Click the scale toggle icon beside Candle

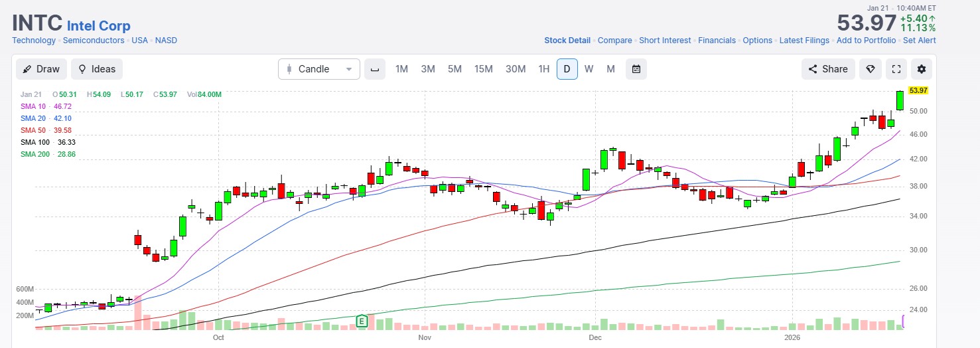375,69
